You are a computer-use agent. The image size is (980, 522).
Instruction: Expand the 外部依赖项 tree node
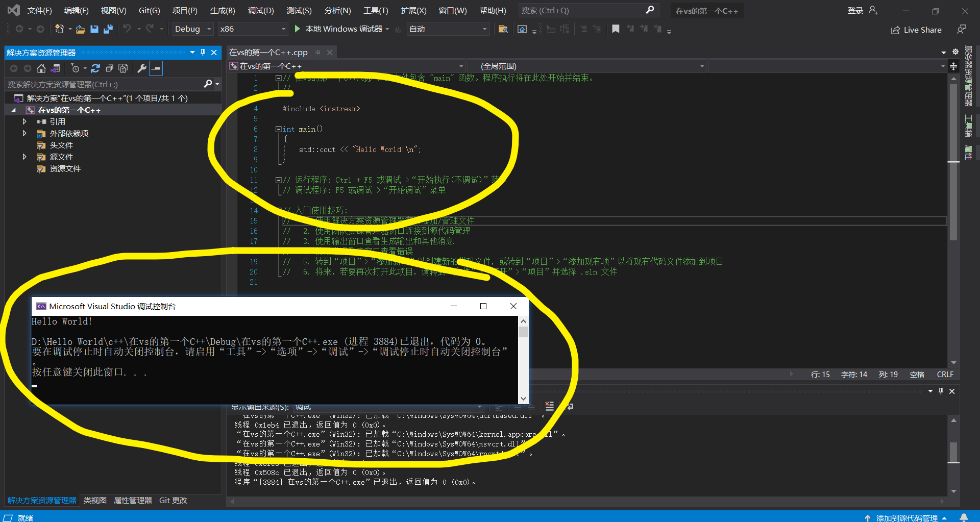tap(24, 133)
